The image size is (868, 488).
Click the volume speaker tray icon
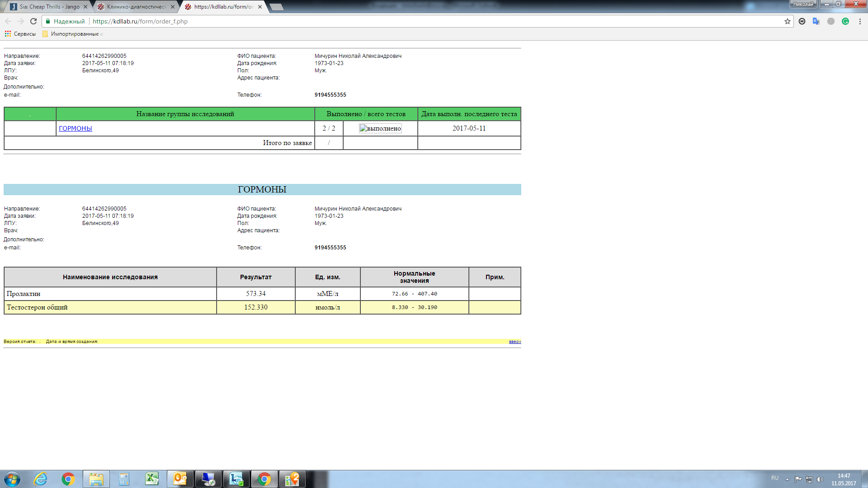click(820, 479)
